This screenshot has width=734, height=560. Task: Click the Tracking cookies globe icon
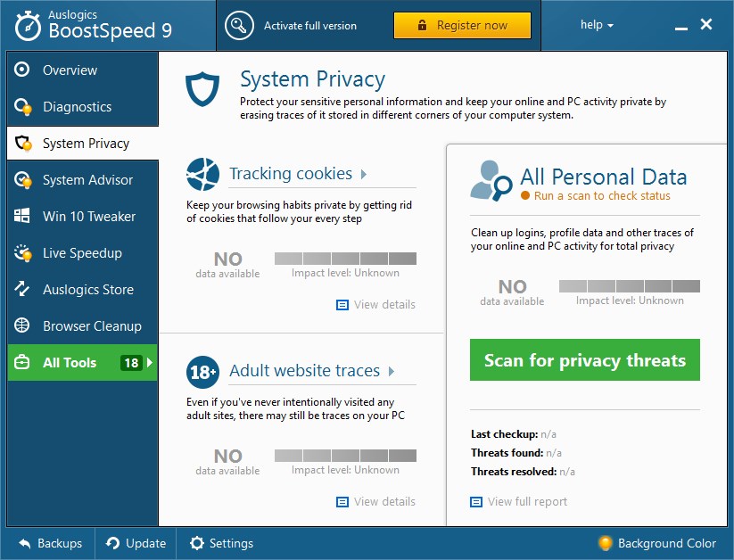[x=202, y=174]
